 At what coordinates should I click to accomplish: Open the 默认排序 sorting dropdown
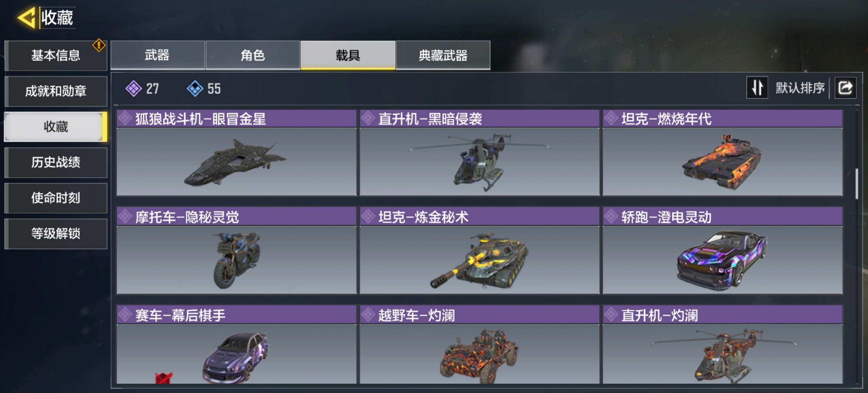click(x=800, y=88)
